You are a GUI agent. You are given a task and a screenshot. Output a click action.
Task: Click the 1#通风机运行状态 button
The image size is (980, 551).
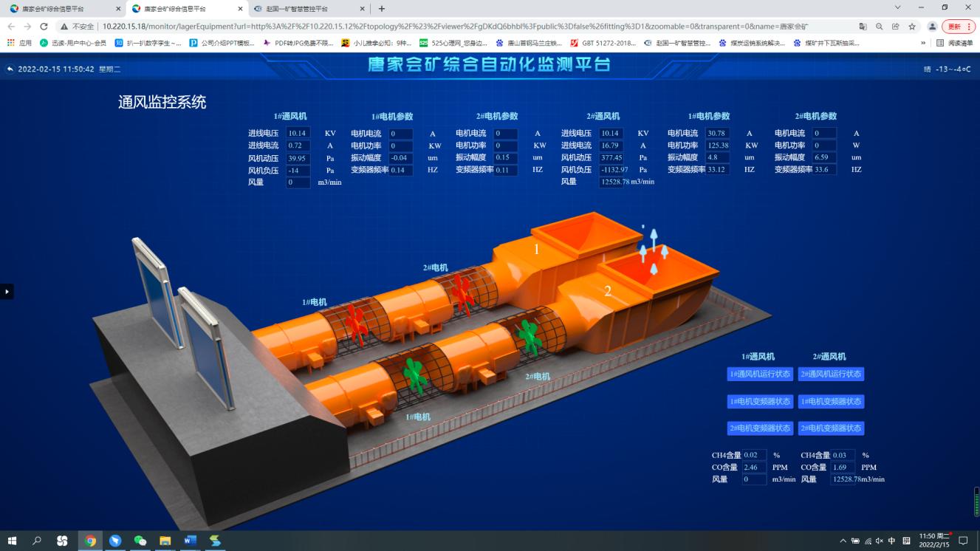760,374
